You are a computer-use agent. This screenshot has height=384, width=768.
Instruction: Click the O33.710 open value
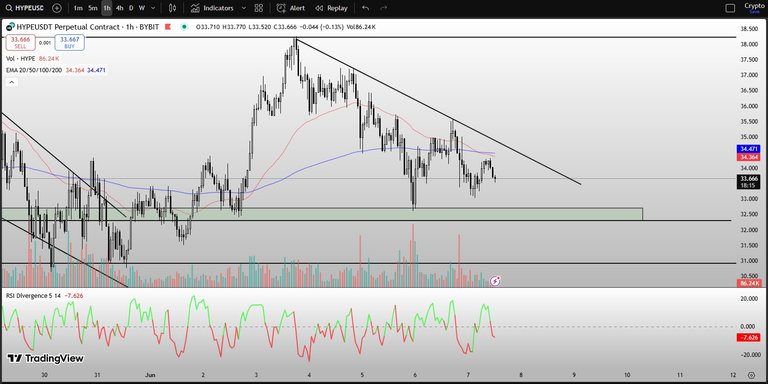pyautogui.click(x=208, y=26)
